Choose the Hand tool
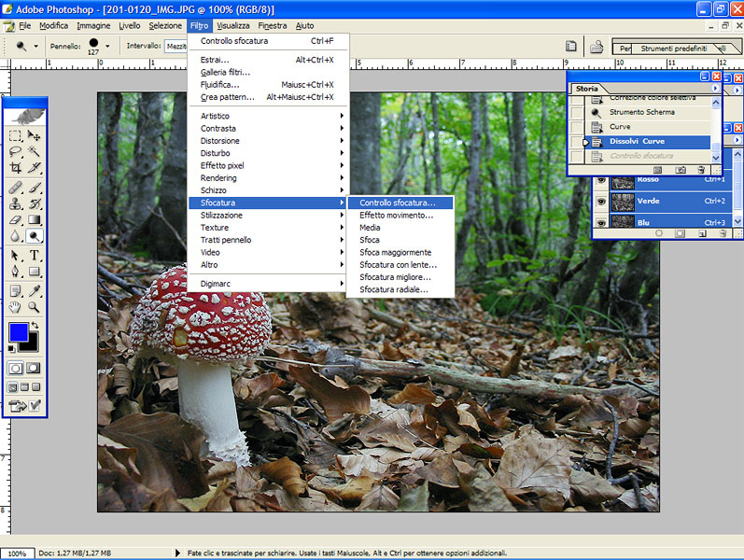 [x=15, y=307]
